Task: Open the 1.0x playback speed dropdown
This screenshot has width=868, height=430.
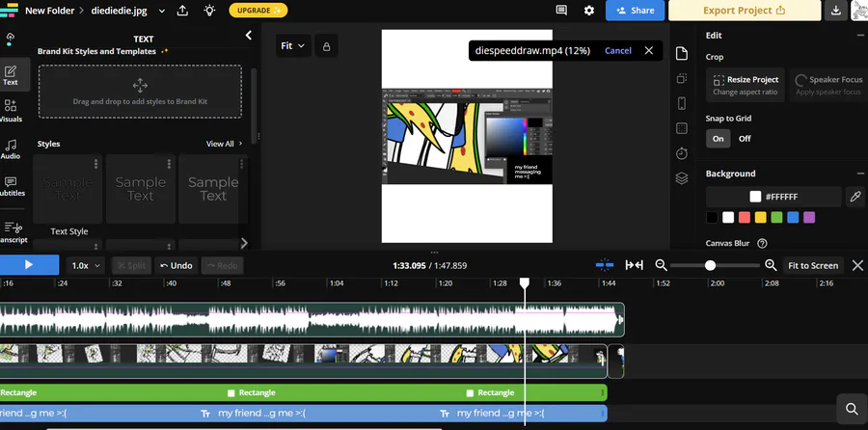Action: click(85, 266)
